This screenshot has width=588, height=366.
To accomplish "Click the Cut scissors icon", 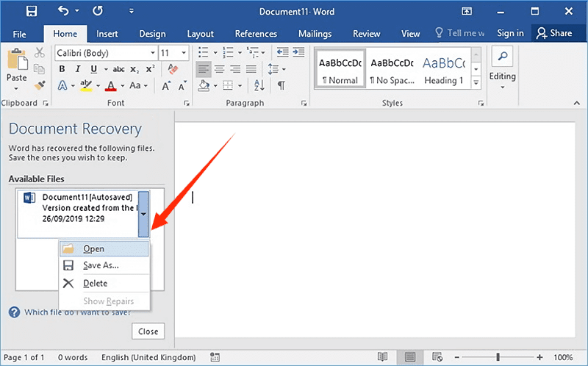I will 40,53.
